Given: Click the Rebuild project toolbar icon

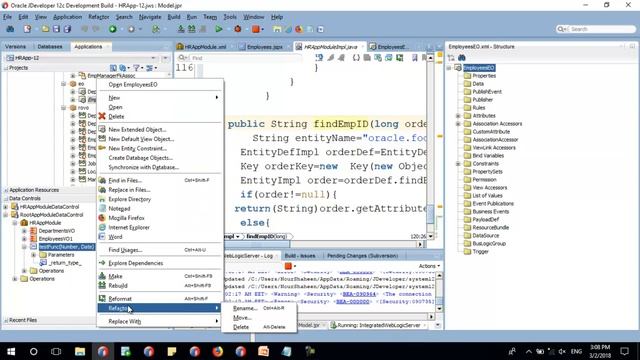Looking at the screenshot, I should 191,29.
